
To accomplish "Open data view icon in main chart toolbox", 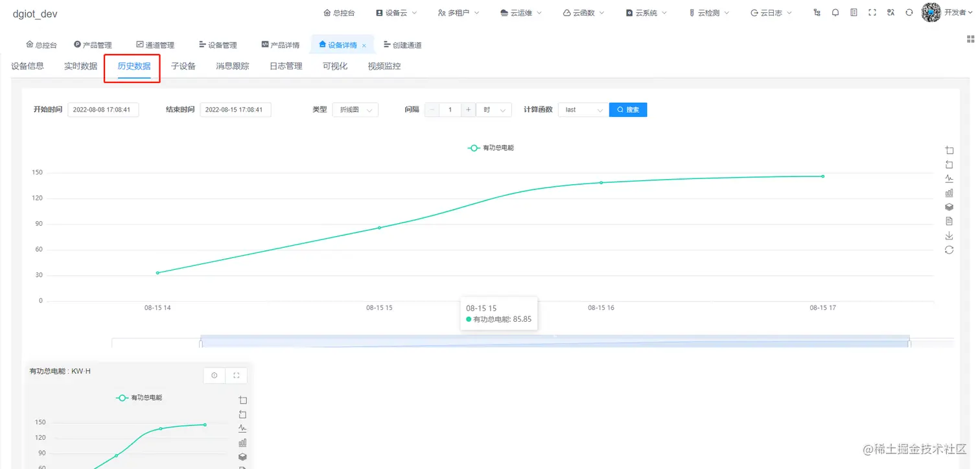I will pyautogui.click(x=949, y=221).
